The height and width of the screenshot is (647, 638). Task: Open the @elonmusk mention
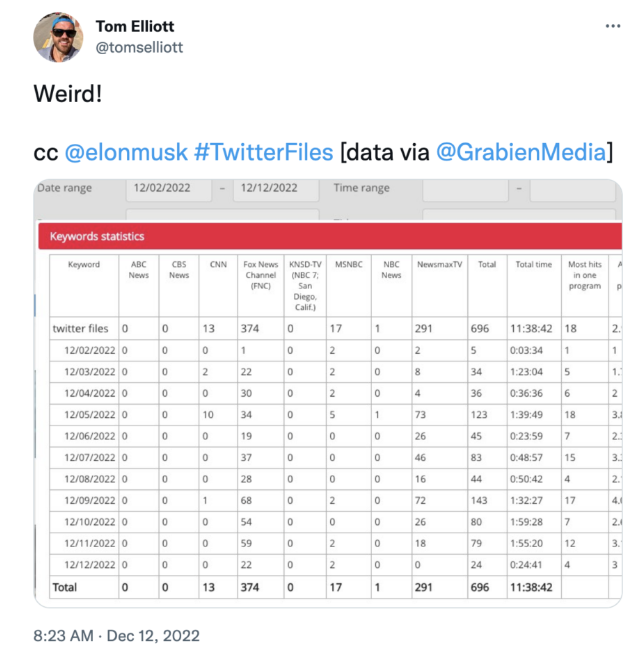(126, 152)
